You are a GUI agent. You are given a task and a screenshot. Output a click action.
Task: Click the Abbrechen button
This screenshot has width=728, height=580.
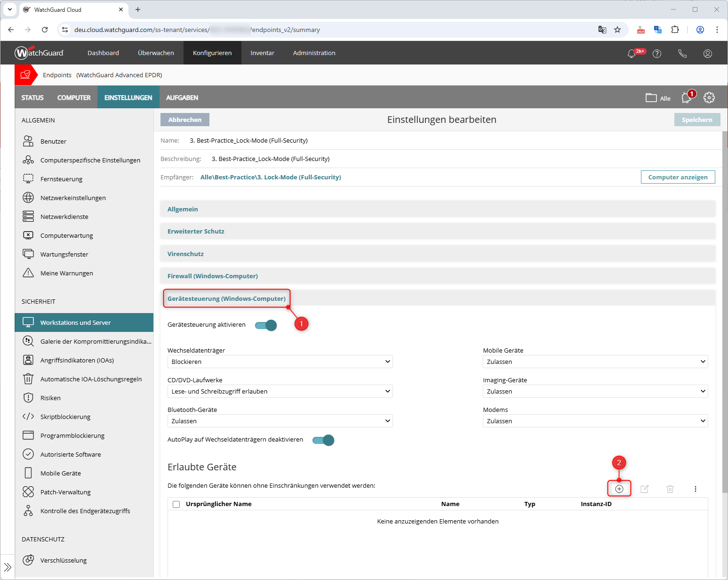(185, 120)
